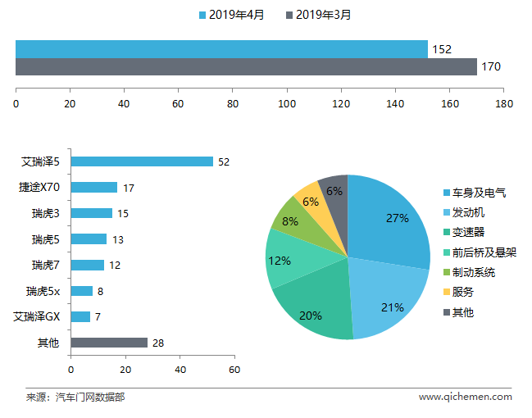
Task: Click the 100 tick label on top axis
Action: tap(287, 104)
